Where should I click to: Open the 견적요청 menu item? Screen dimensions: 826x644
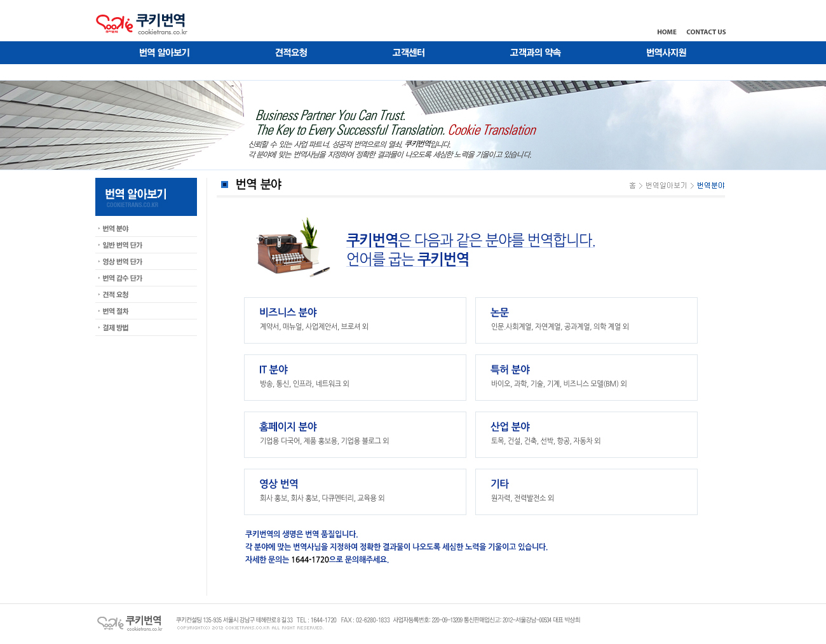coord(291,53)
